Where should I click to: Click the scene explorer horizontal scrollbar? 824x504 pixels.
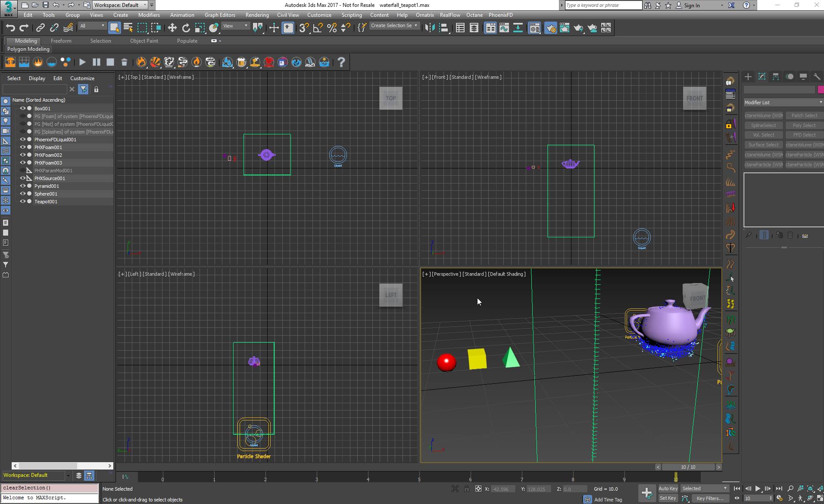62,466
